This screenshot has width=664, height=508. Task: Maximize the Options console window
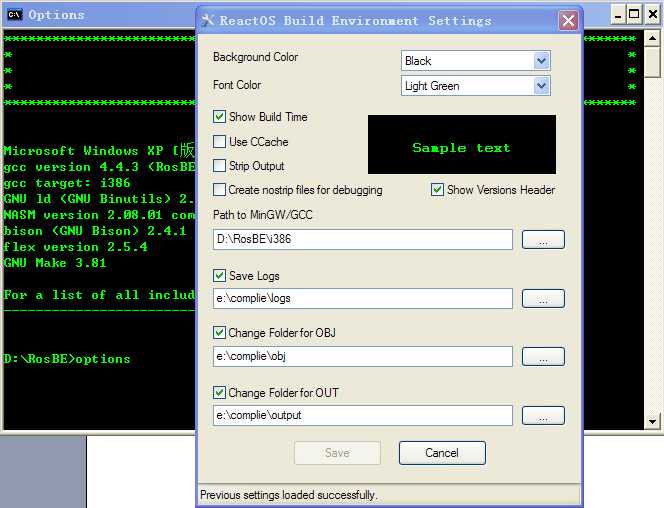click(634, 15)
